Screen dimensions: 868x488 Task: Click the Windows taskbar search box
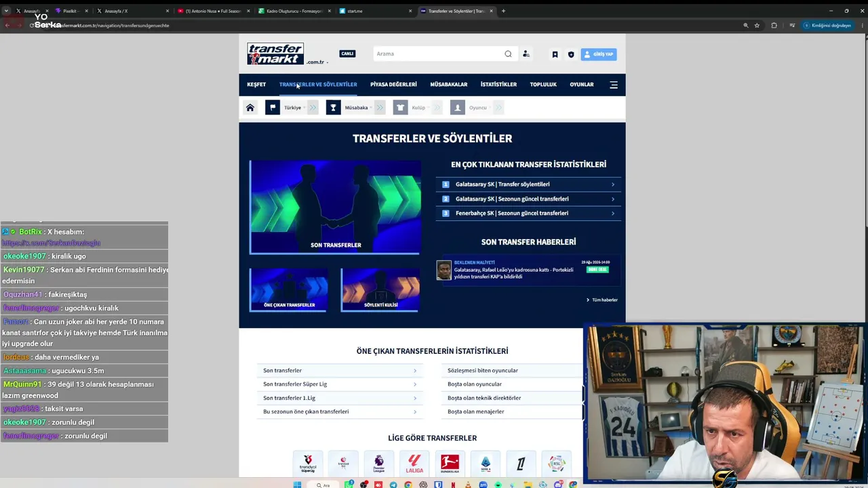[x=323, y=485]
